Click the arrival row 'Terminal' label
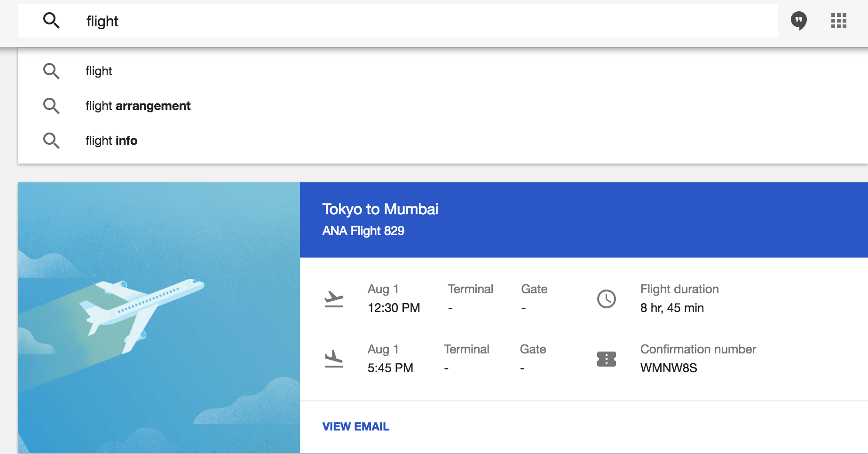This screenshot has width=868, height=454. click(x=466, y=349)
